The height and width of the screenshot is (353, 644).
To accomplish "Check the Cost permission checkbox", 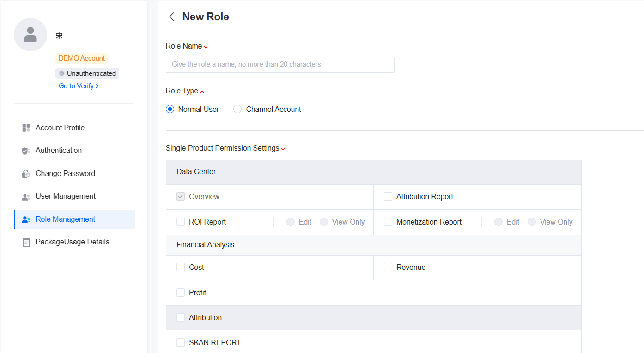I will (181, 268).
